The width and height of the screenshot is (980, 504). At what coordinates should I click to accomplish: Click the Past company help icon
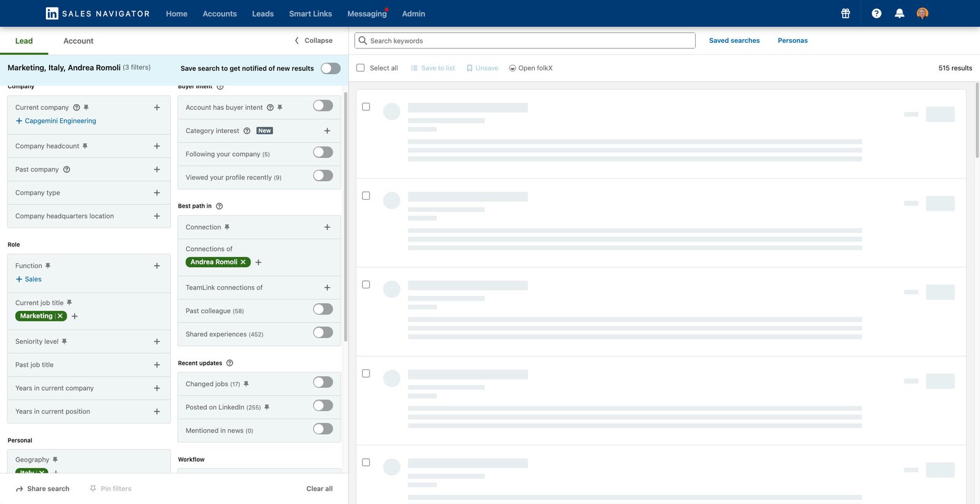click(x=67, y=170)
